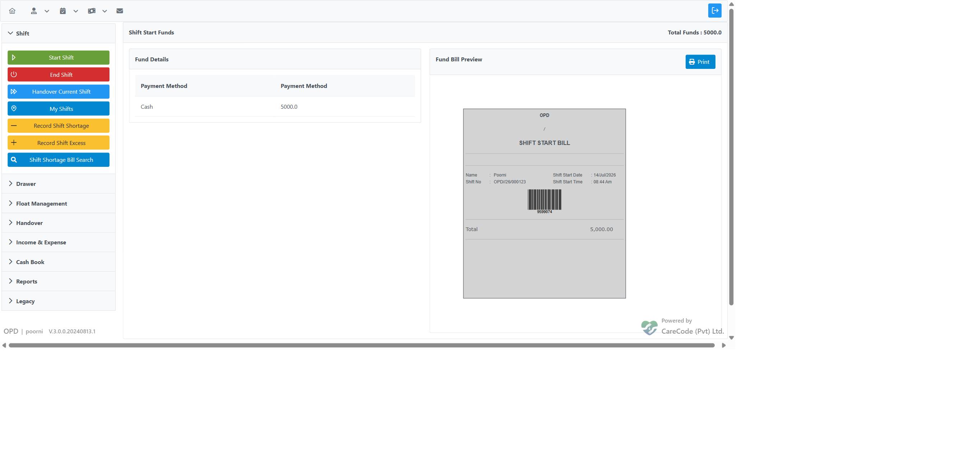This screenshot has width=980, height=465.
Task: Open dropdown arrow beside calendar icon
Action: 76,11
